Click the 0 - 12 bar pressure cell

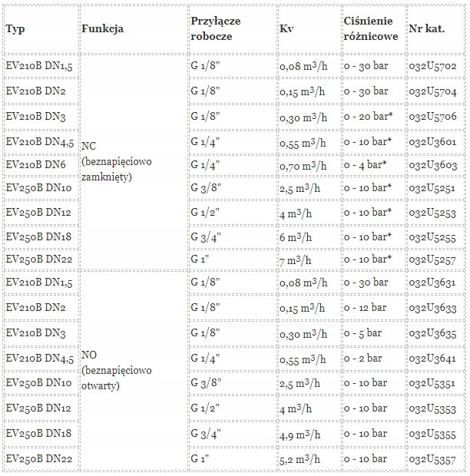(366, 308)
